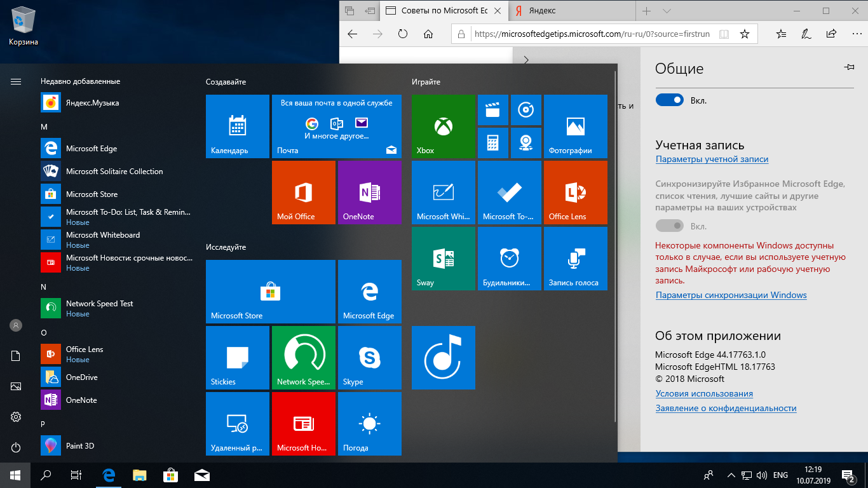868x488 pixels.
Task: Open the notification center icon
Action: point(848,475)
